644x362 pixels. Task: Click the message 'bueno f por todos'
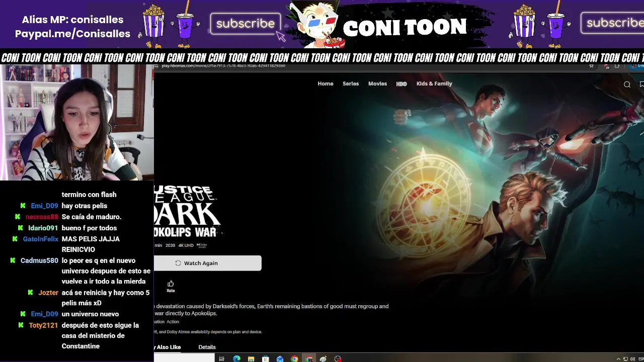[x=89, y=228]
